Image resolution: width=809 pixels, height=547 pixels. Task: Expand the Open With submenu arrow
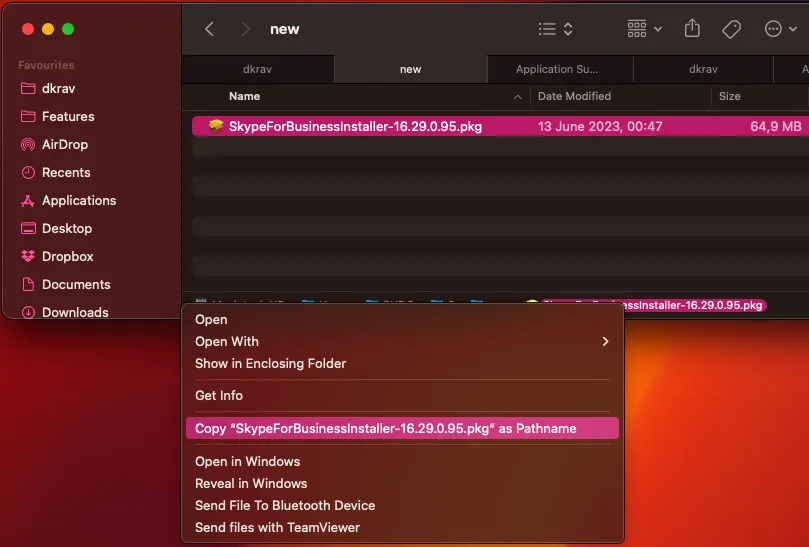pyautogui.click(x=605, y=341)
